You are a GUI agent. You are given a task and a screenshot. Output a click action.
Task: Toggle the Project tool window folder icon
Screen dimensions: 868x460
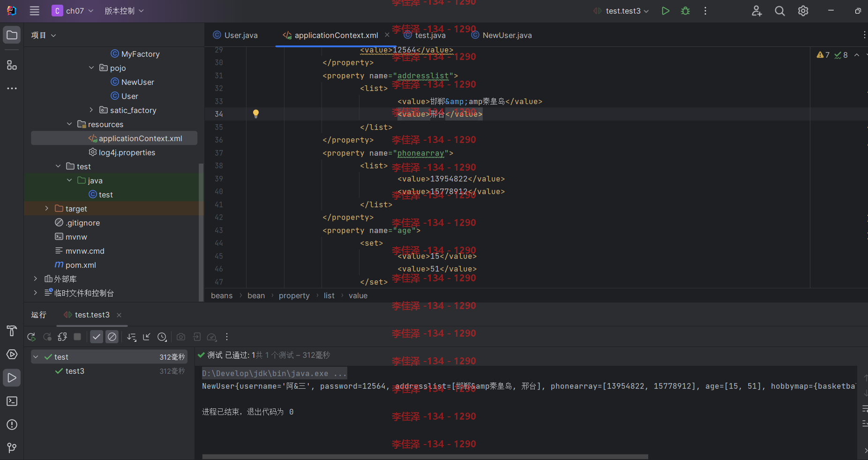tap(12, 35)
